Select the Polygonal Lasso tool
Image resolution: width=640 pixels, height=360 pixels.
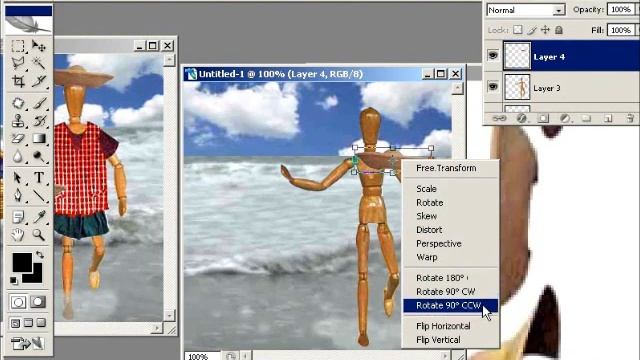(18, 63)
